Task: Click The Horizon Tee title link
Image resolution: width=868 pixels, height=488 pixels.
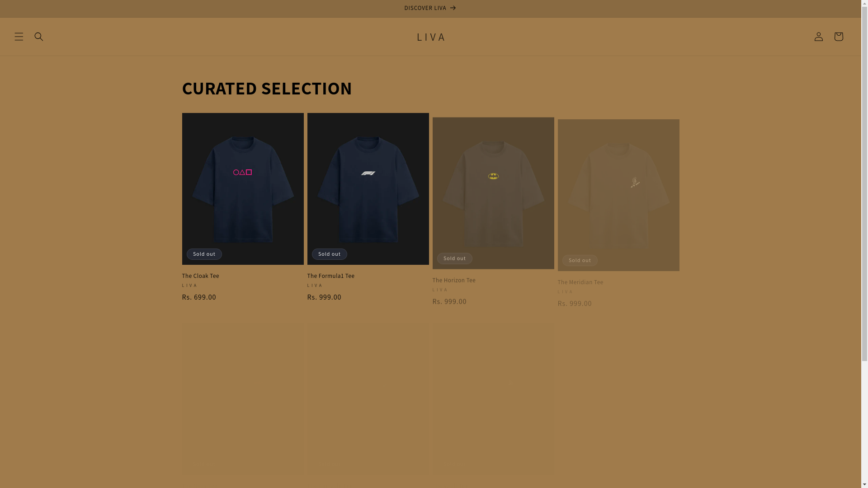Action: coord(454,280)
